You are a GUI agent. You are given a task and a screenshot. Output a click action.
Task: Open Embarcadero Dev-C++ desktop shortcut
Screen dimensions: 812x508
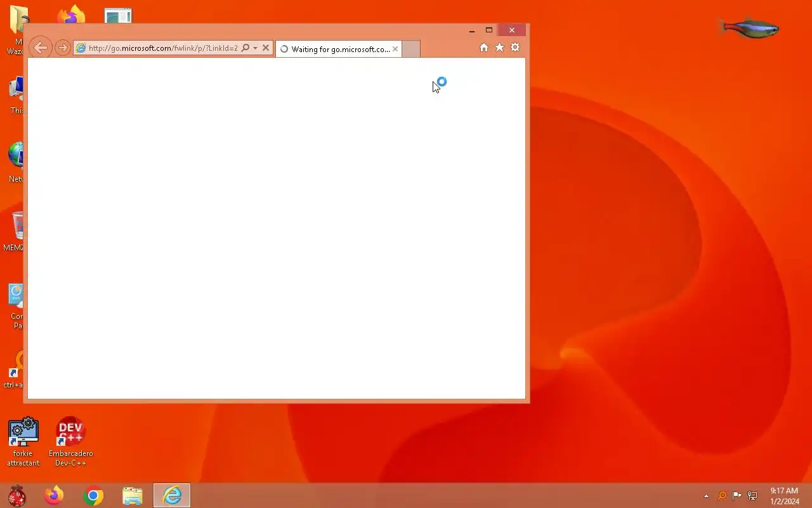click(x=70, y=442)
